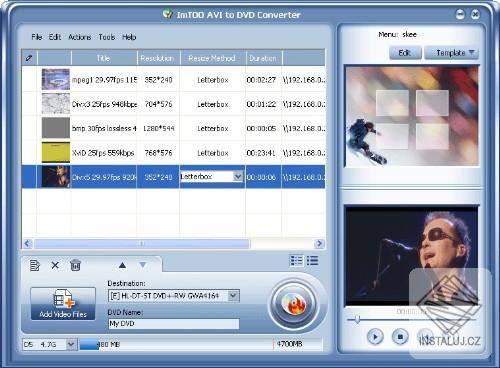Start burning with the flame disc button
The image size is (500, 368).
293,304
